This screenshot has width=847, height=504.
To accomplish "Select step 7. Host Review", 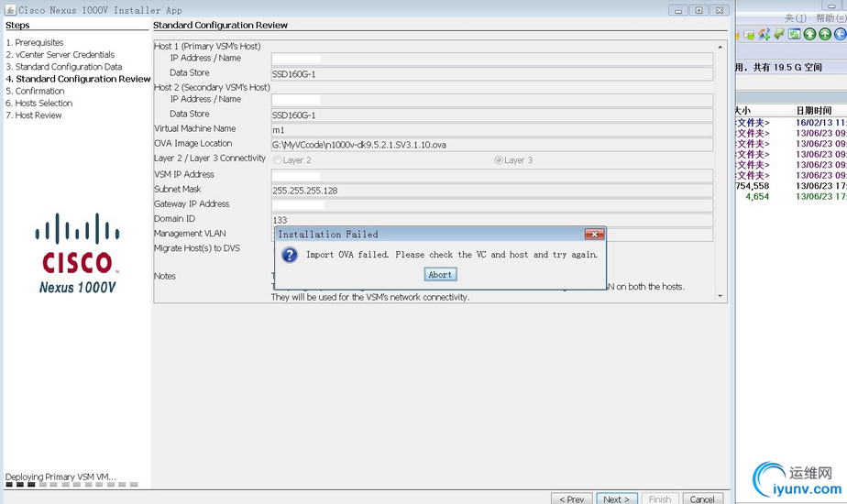I will [34, 115].
